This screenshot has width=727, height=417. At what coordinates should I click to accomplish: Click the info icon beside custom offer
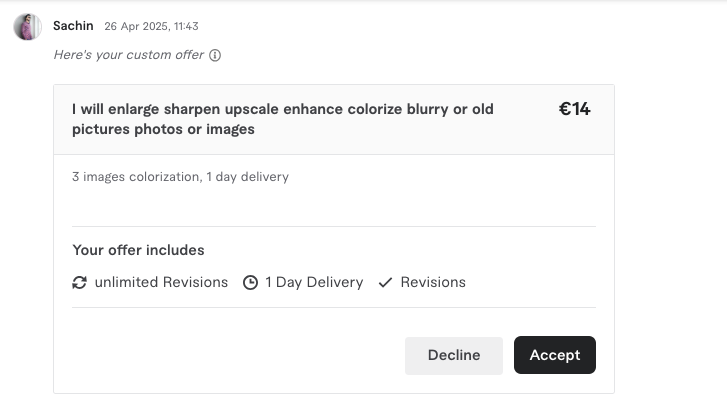(215, 55)
